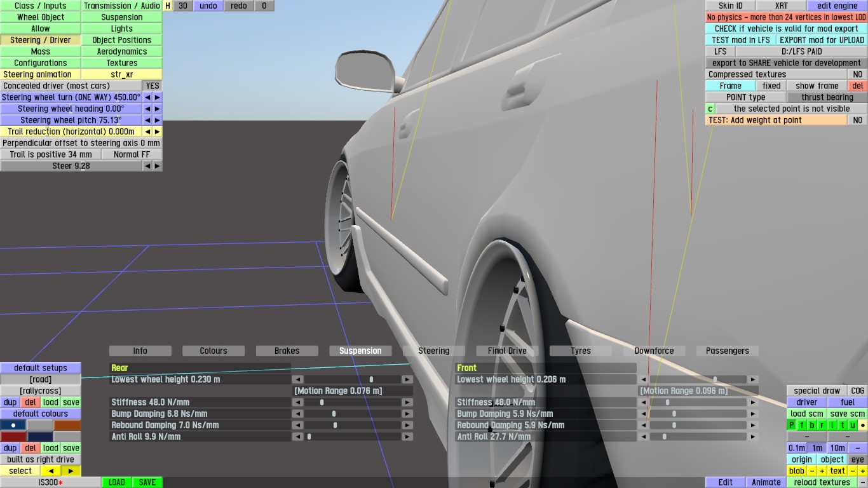The height and width of the screenshot is (488, 868).
Task: Click right arrow on Steer 9.28 row
Action: tap(158, 166)
